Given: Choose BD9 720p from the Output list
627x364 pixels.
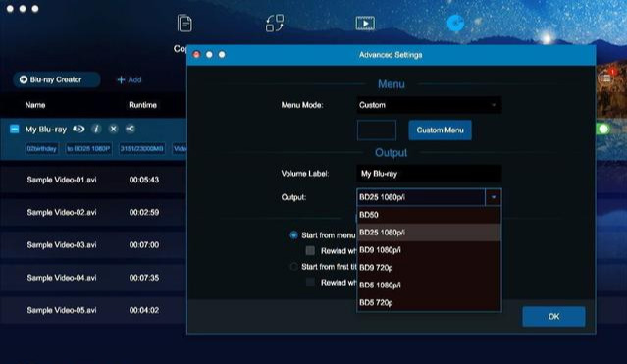Looking at the screenshot, I should (429, 268).
